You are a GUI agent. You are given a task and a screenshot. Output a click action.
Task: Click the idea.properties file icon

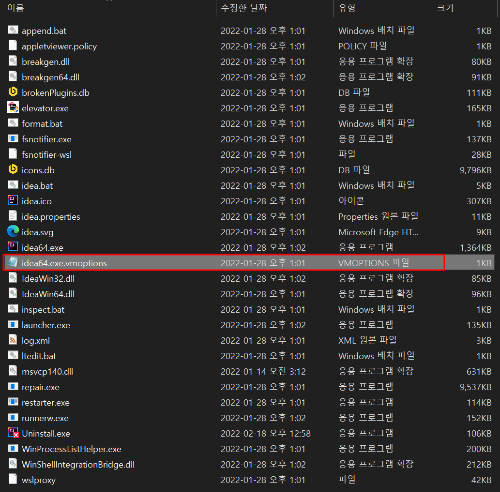point(13,216)
